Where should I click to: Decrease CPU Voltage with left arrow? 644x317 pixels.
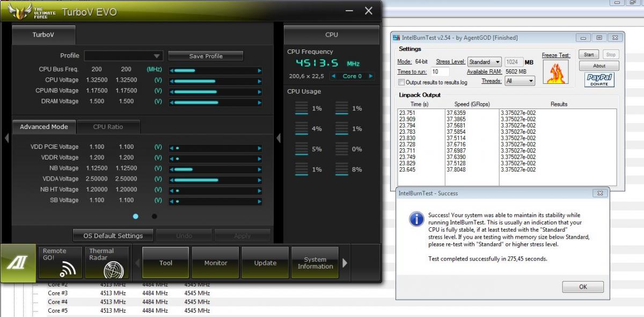172,81
